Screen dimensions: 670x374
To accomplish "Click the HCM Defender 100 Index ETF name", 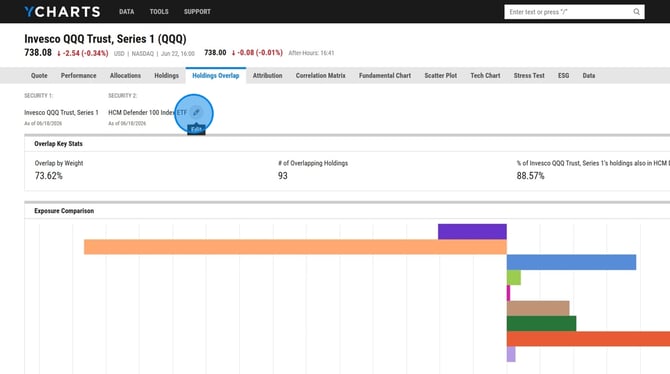I will 147,112.
